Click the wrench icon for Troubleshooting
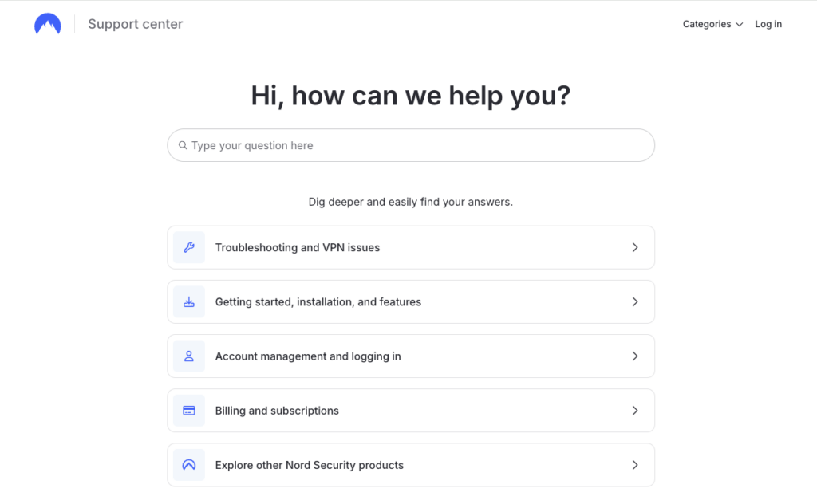The width and height of the screenshot is (817, 504). [x=189, y=247]
